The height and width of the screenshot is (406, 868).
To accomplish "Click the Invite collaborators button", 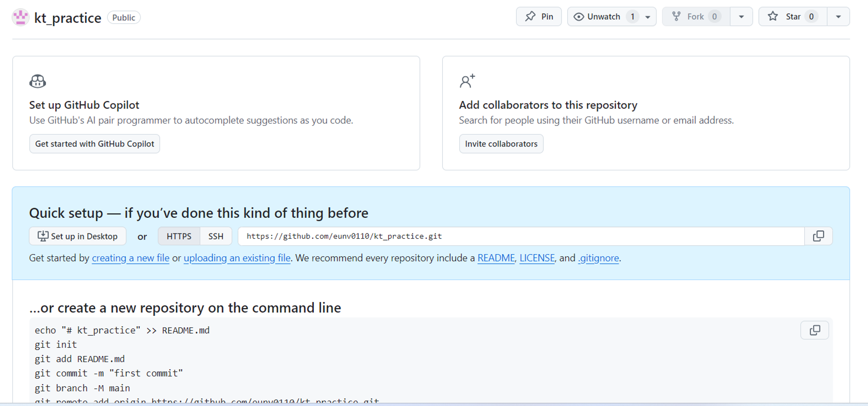I will (x=501, y=144).
